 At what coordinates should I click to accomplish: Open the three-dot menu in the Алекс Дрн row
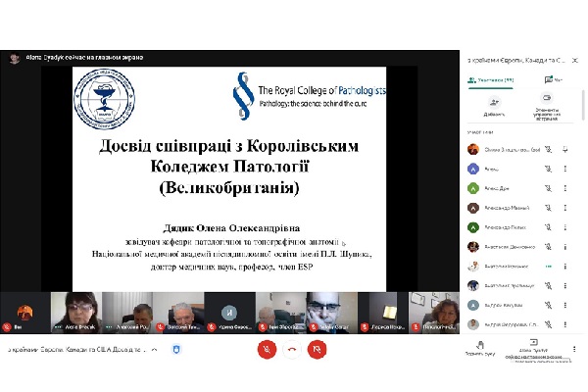coord(565,188)
